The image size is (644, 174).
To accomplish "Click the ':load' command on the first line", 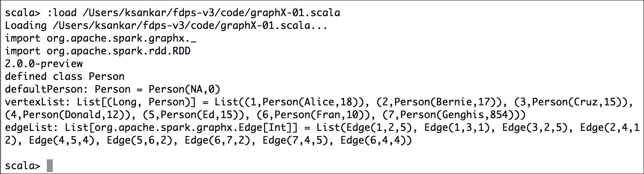I will 62,13.
